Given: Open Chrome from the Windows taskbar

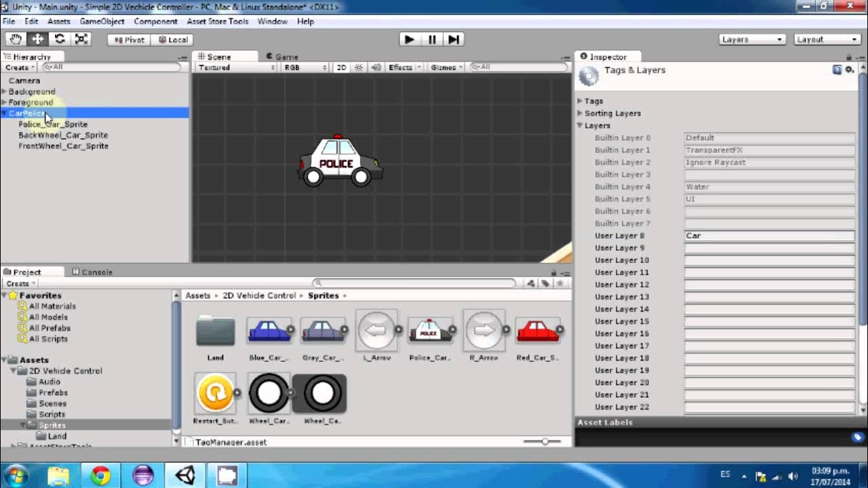Looking at the screenshot, I should (x=101, y=476).
